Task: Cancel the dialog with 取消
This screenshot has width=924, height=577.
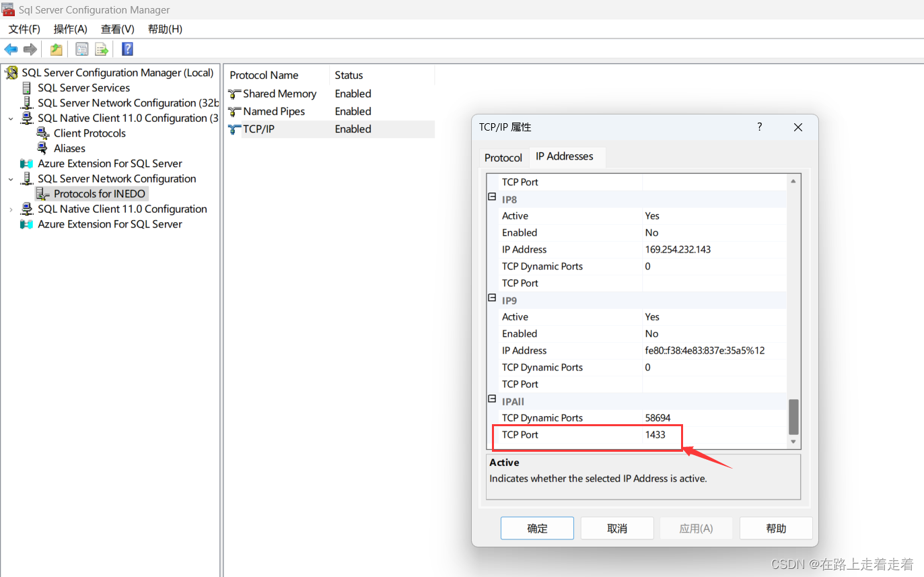Action: (617, 529)
